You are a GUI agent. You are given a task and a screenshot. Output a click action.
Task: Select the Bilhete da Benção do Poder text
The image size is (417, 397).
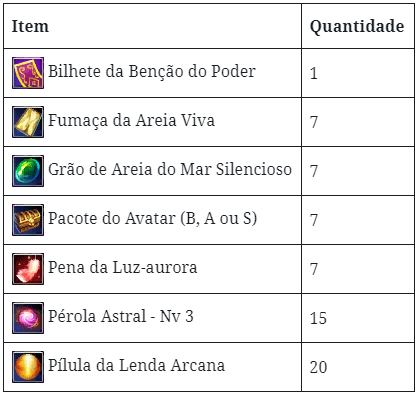pyautogui.click(x=152, y=71)
